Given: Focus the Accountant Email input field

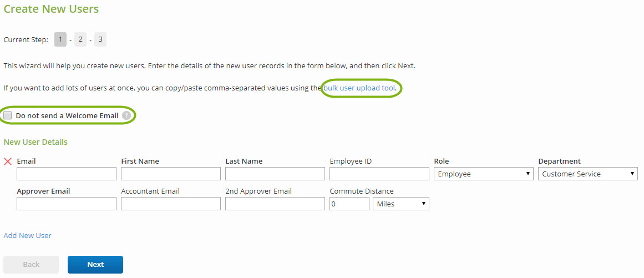Looking at the screenshot, I should click(x=171, y=204).
